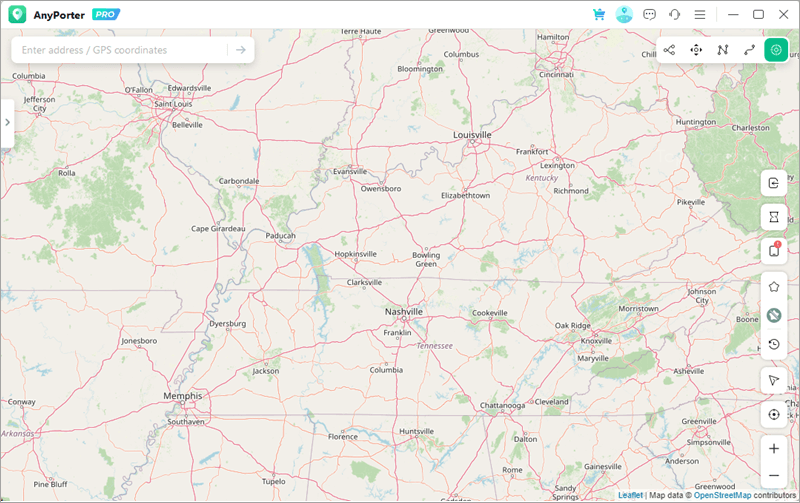Switch to two-spot route mode
The image size is (800, 503).
coord(749,50)
